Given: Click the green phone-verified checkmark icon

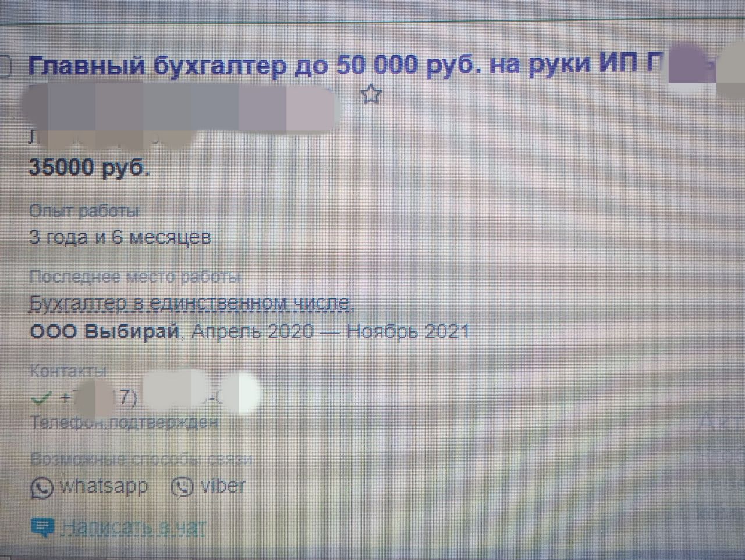Looking at the screenshot, I should (x=41, y=398).
